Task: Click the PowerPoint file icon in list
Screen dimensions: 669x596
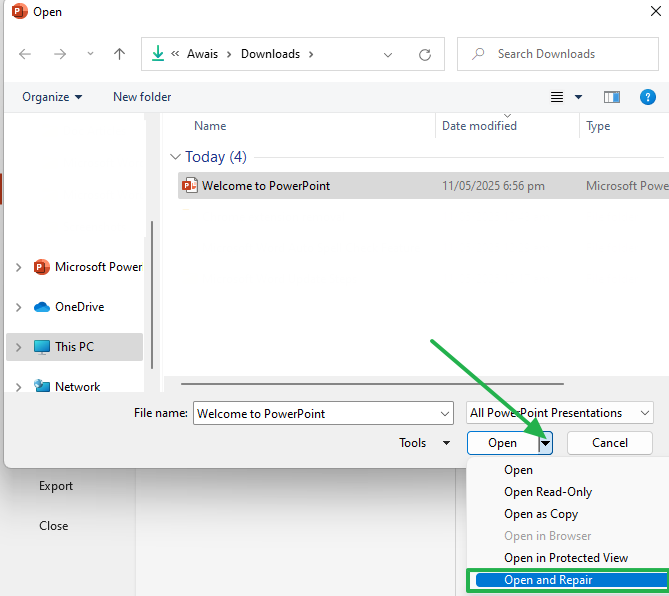Action: pyautogui.click(x=189, y=186)
